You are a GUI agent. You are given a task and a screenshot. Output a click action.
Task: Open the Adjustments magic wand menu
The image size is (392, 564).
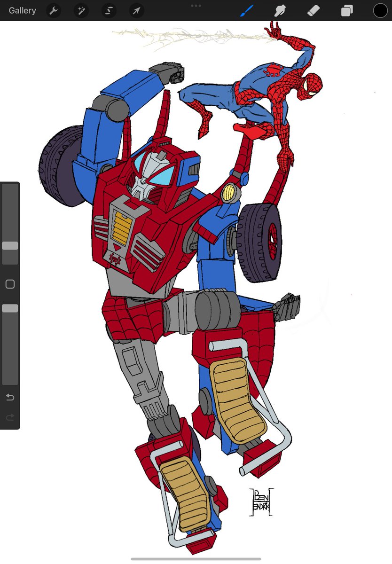tap(81, 10)
